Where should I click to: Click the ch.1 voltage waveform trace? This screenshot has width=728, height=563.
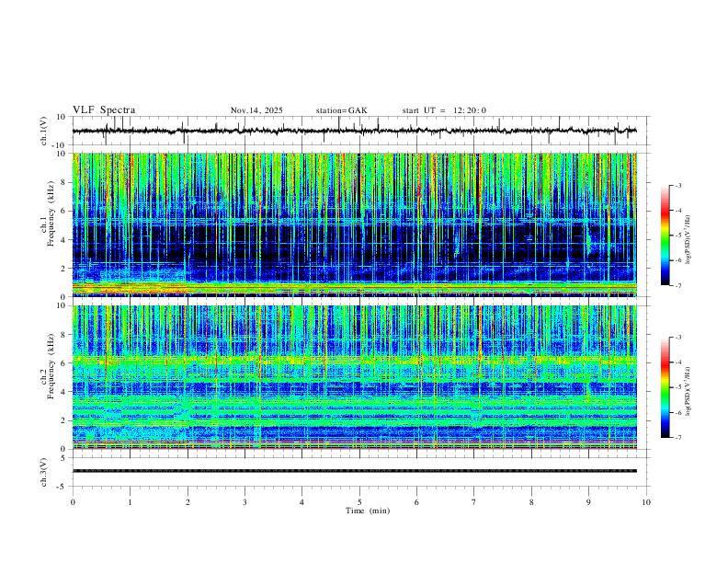click(x=355, y=131)
